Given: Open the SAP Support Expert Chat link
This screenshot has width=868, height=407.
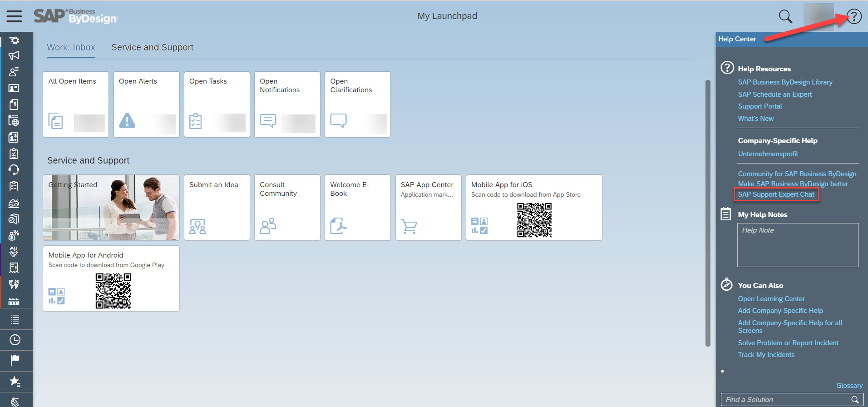Looking at the screenshot, I should click(x=776, y=194).
